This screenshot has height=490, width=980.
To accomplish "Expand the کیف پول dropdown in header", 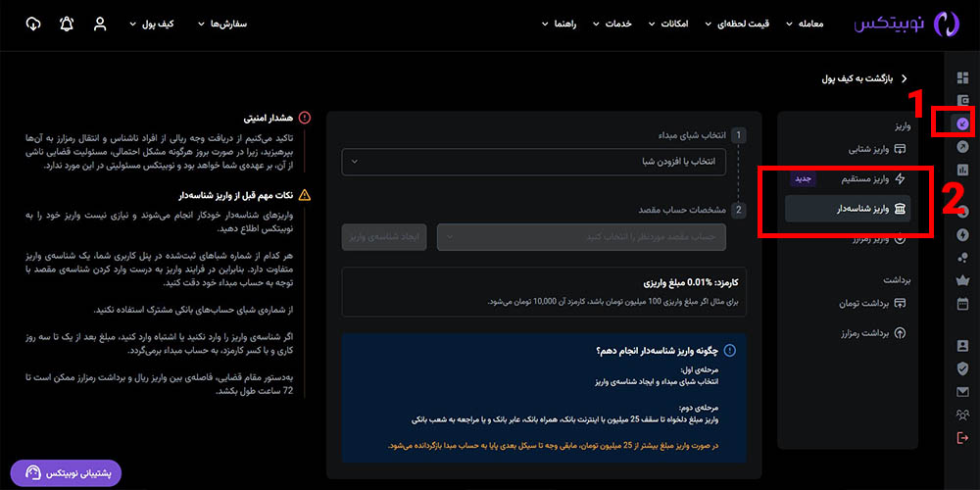I will click(x=151, y=24).
